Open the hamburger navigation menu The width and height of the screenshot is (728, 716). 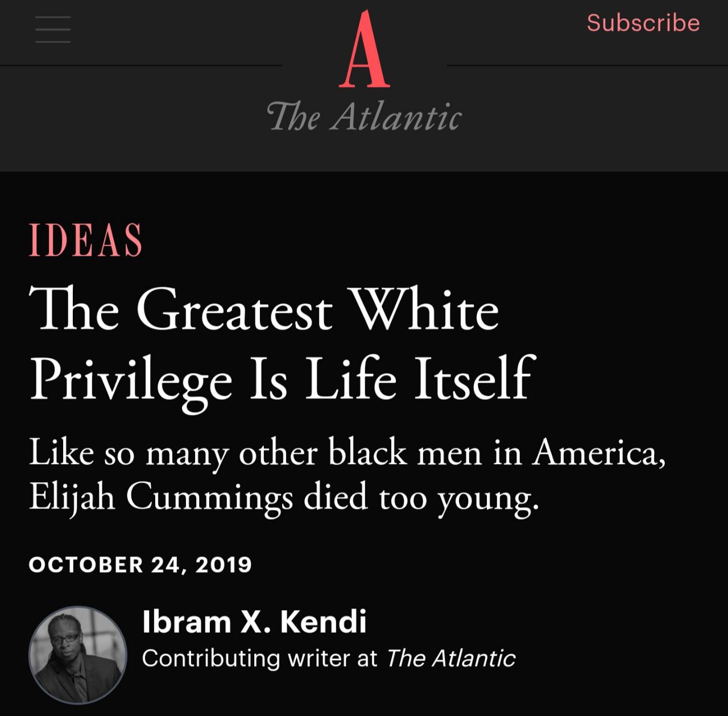click(53, 29)
